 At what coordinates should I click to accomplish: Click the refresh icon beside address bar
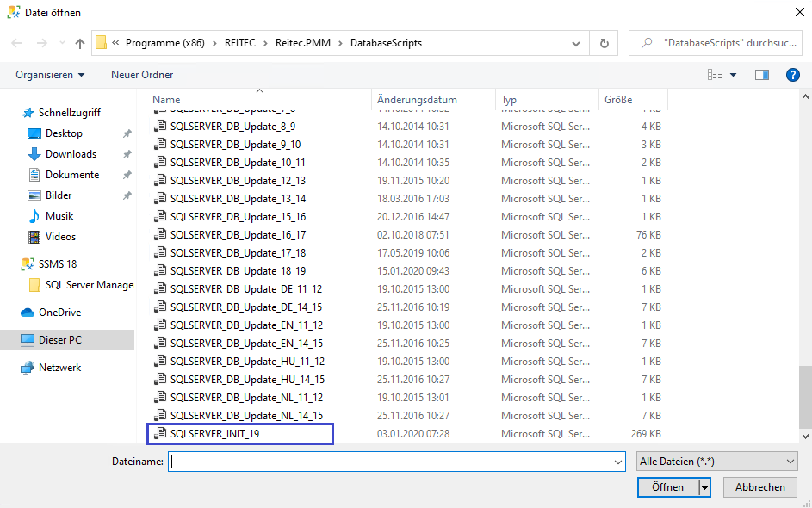point(604,43)
